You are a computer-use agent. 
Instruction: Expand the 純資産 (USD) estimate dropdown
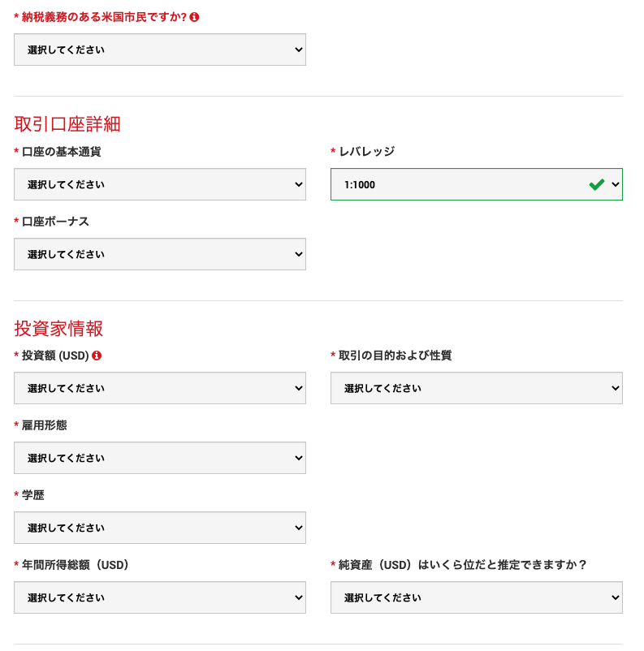tap(477, 597)
